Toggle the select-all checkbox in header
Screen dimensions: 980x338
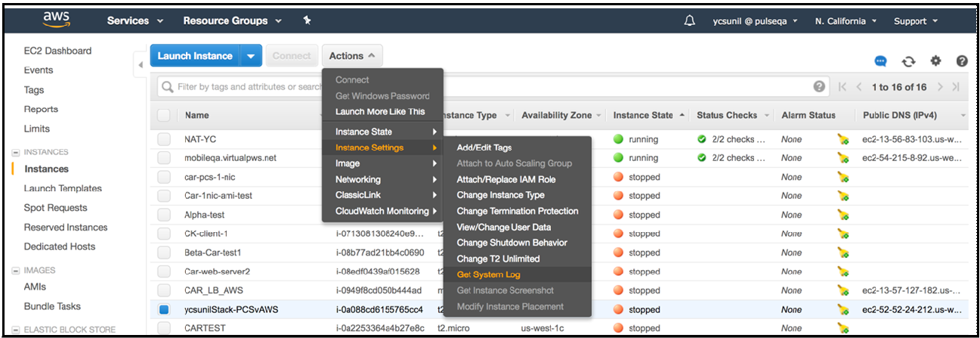[164, 115]
